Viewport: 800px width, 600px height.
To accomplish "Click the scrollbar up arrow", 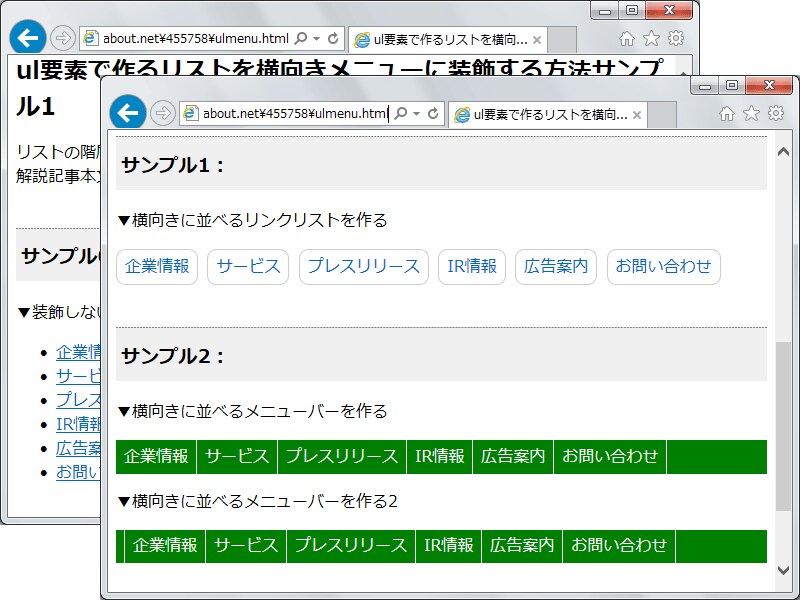I will pyautogui.click(x=785, y=151).
